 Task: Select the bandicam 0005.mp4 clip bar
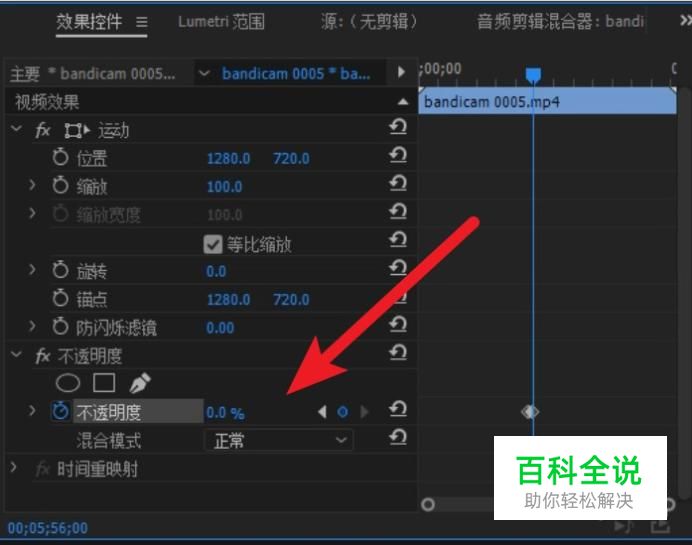(547, 101)
